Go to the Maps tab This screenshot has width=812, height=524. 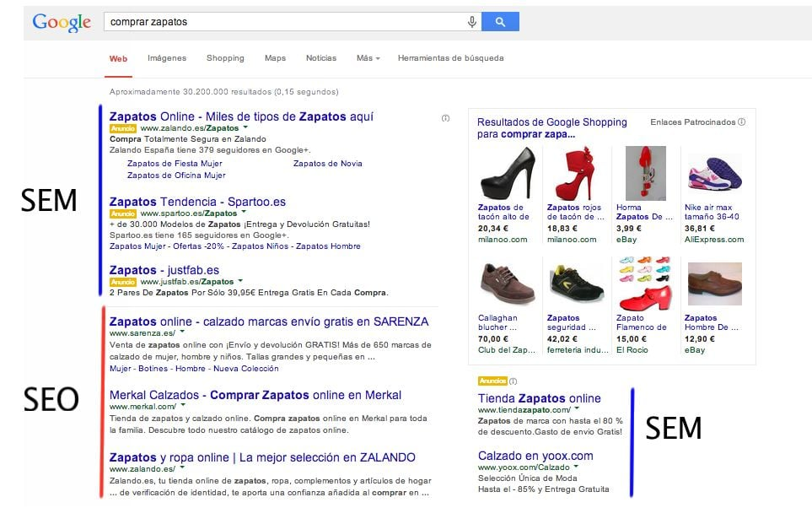click(x=275, y=58)
